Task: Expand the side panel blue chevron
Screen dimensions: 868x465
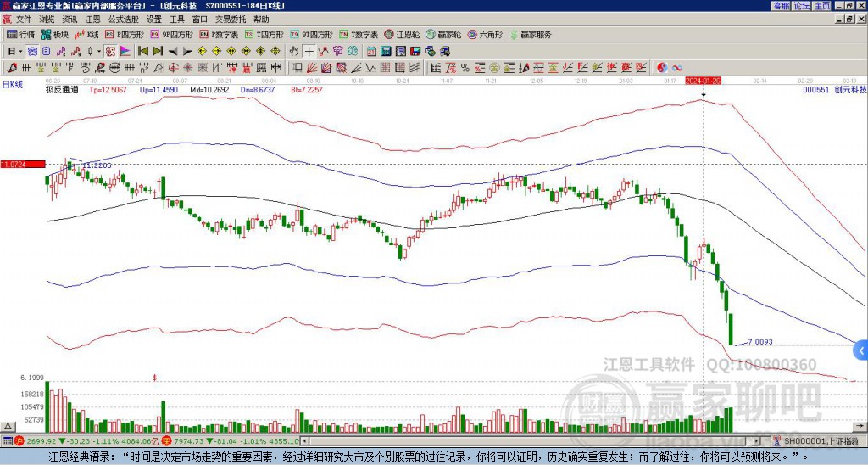Action: (861, 350)
